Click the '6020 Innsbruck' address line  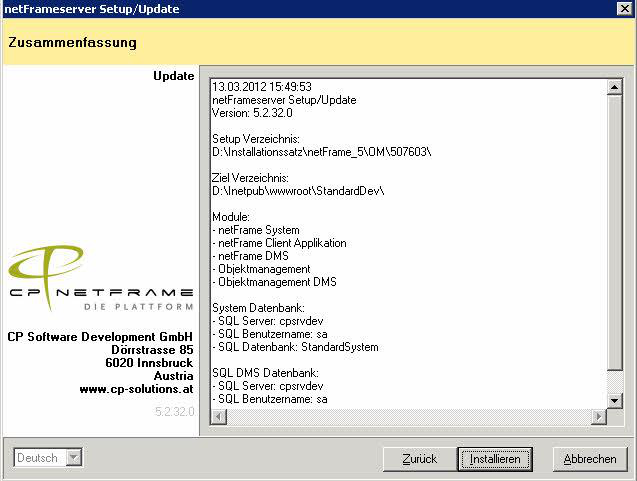149,363
